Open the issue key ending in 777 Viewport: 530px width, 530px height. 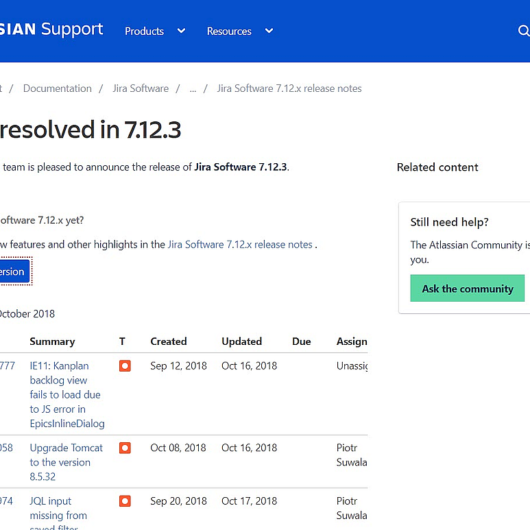point(7,366)
